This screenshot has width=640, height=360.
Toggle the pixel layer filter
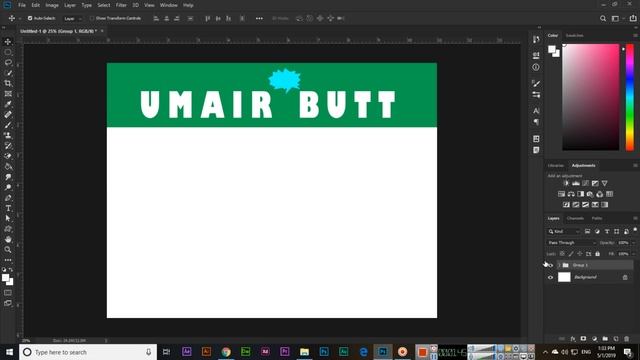(587, 231)
